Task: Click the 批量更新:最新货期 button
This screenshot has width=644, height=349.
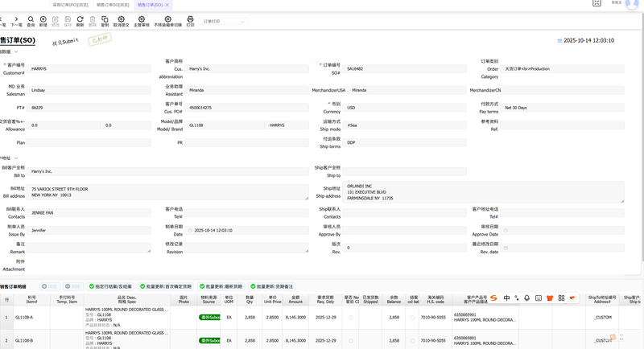Action: [220, 286]
